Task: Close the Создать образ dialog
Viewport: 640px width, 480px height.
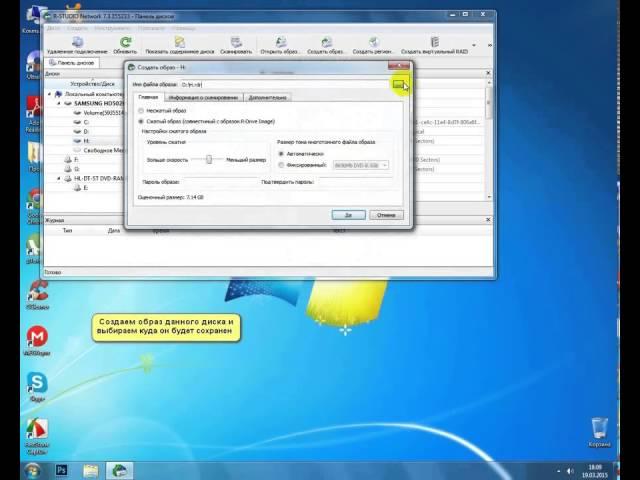Action: tap(398, 66)
